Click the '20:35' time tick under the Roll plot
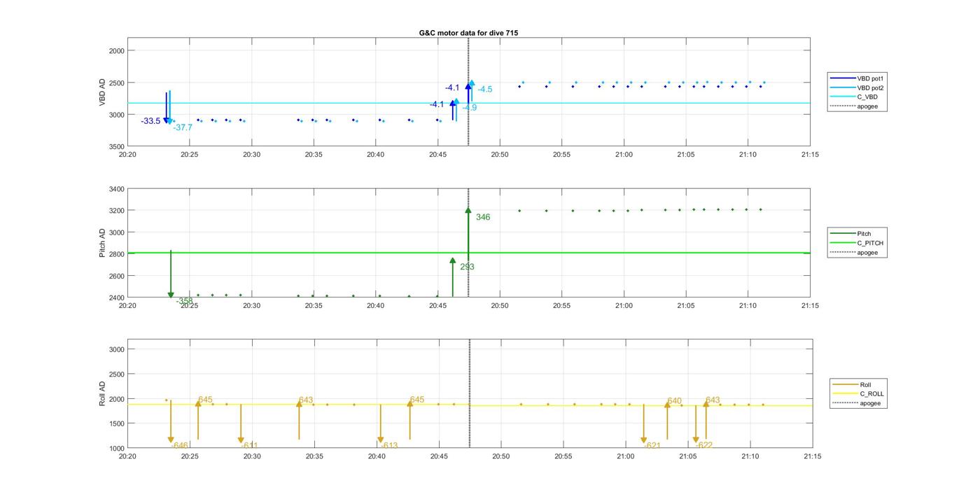The width and height of the screenshot is (980, 504). (314, 456)
